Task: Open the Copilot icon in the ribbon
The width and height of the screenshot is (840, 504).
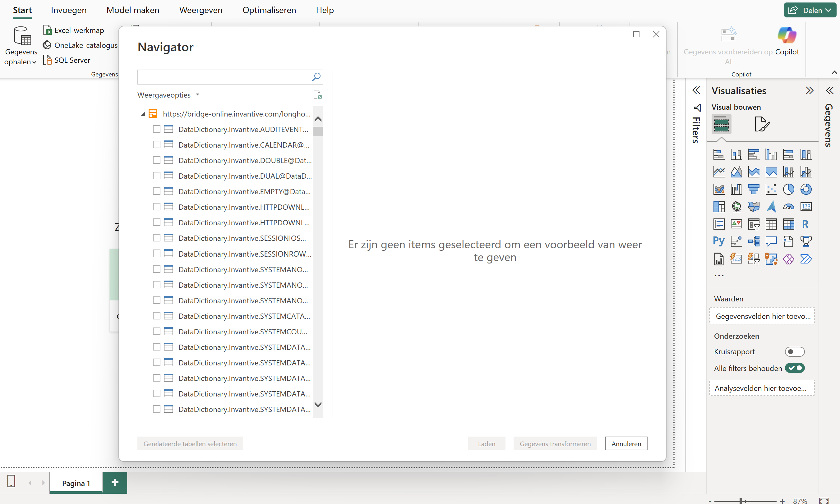Action: (787, 35)
